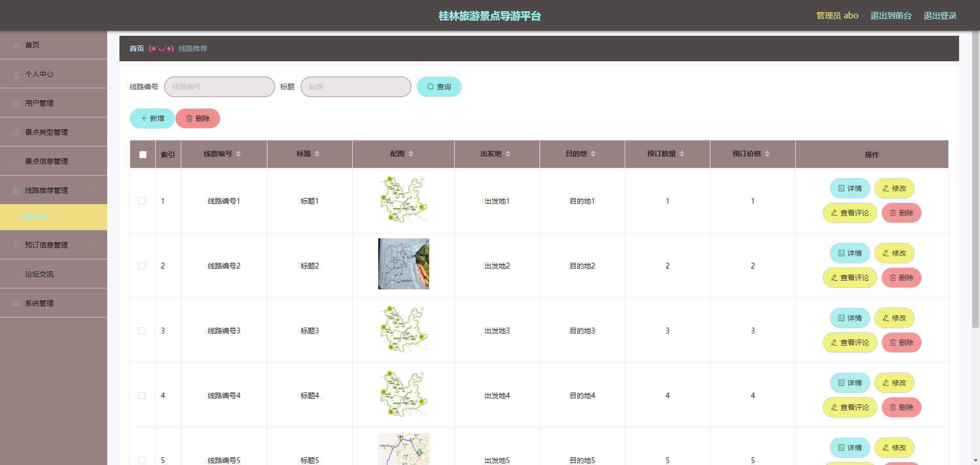
Task: Click the sort icon beside 出发地 header
Action: point(508,154)
